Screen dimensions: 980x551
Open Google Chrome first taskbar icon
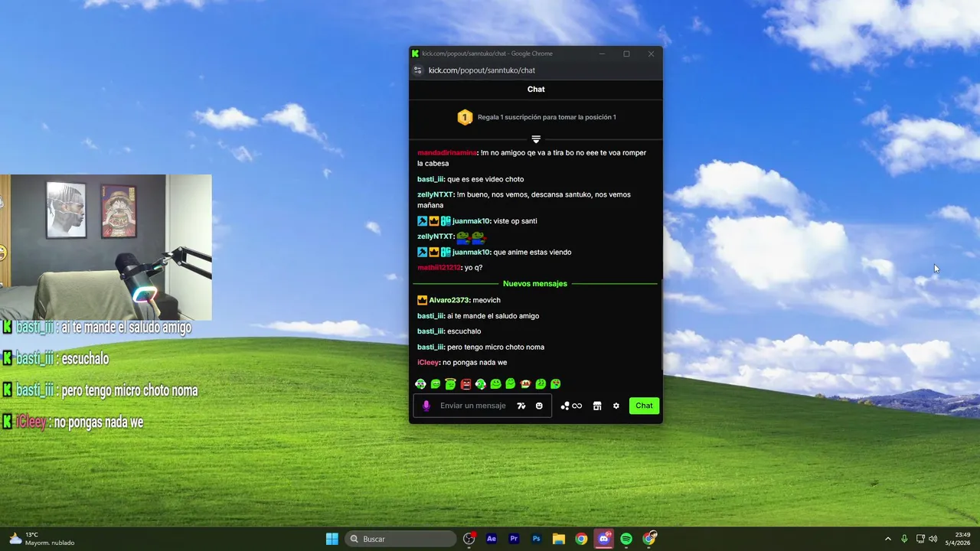(581, 539)
